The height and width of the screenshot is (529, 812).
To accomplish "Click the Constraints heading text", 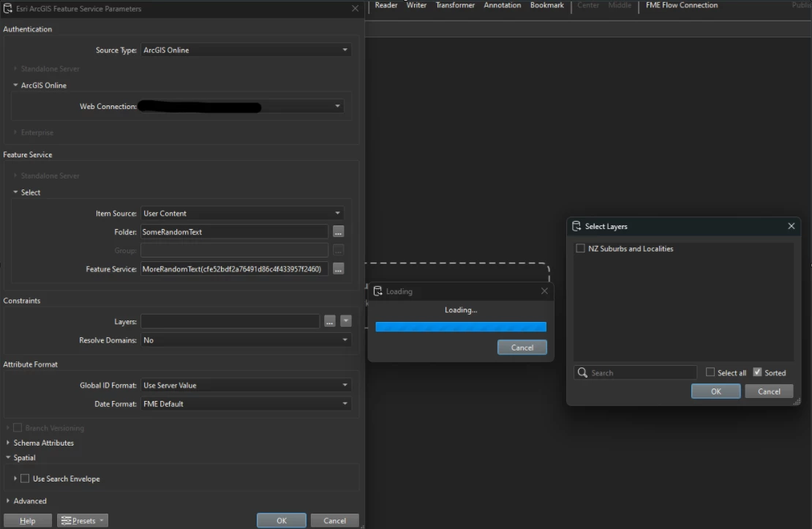I will click(22, 301).
